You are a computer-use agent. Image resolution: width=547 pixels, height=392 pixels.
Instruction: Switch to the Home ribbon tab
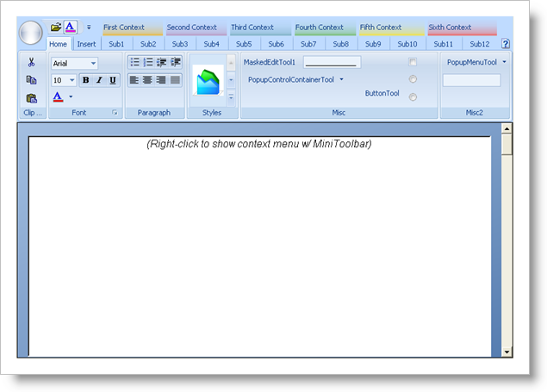coord(58,44)
